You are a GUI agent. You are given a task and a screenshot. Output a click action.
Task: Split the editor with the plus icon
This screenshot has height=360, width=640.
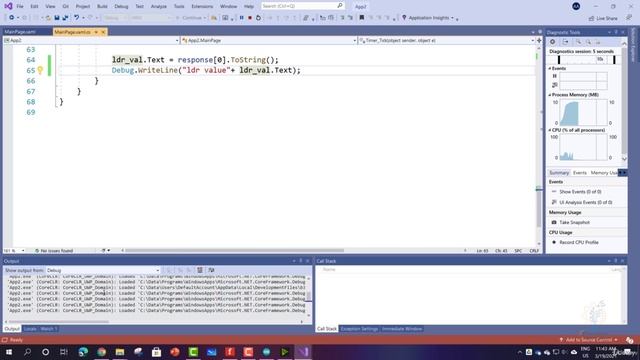pos(539,40)
